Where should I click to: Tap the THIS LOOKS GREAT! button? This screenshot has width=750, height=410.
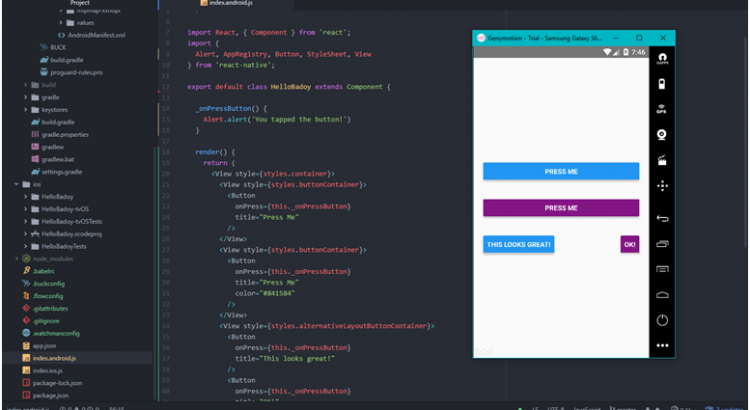518,244
